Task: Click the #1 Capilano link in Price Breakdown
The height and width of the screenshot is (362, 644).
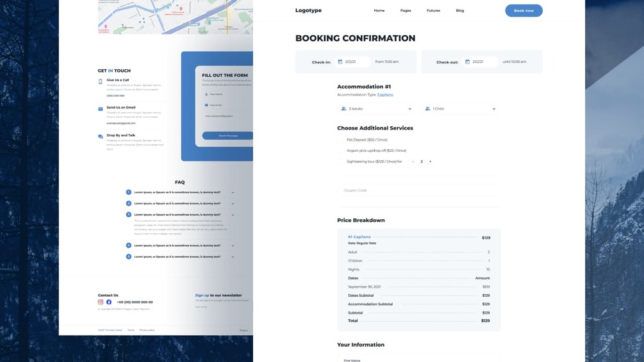Action: pyautogui.click(x=359, y=237)
